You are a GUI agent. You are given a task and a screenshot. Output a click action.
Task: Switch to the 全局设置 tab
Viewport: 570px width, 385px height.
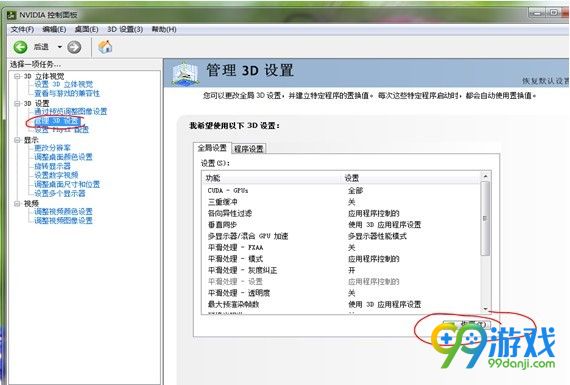(212, 148)
